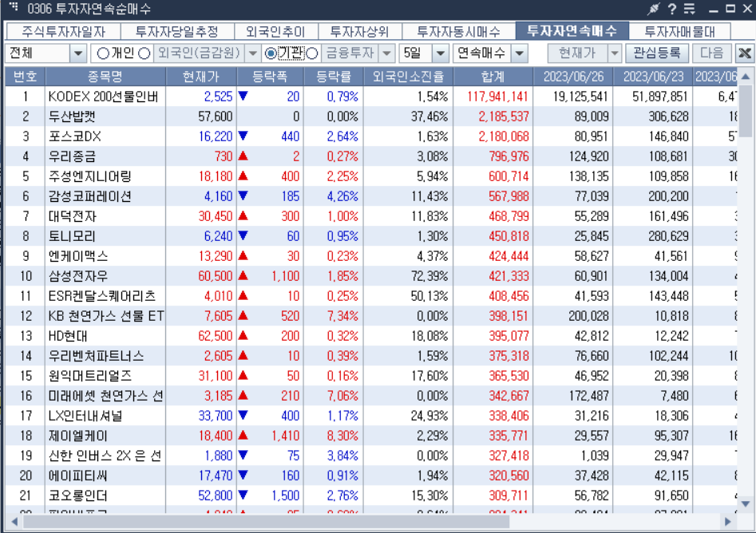The image size is (756, 533).
Task: Click the window grip icon before 0306
Action: tap(14, 6)
